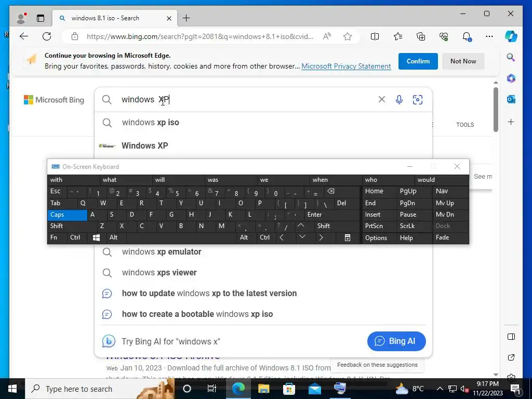
Task: Toggle Windows logo key on keyboard
Action: coord(96,237)
